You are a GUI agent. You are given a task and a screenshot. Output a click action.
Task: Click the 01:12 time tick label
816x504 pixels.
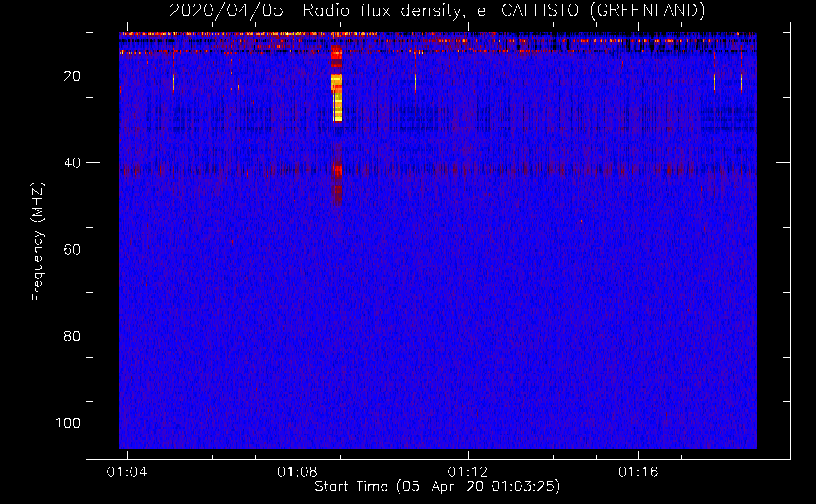click(468, 472)
